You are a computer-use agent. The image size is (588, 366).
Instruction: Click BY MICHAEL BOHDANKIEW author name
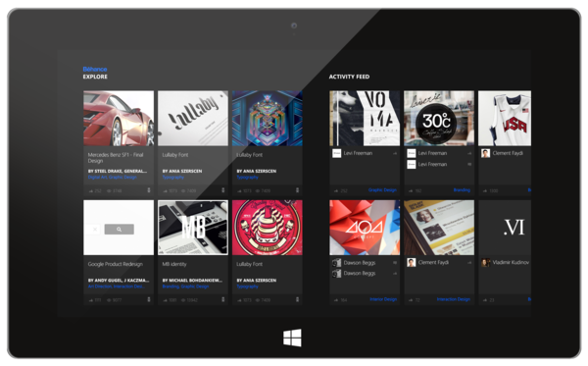tap(192, 281)
